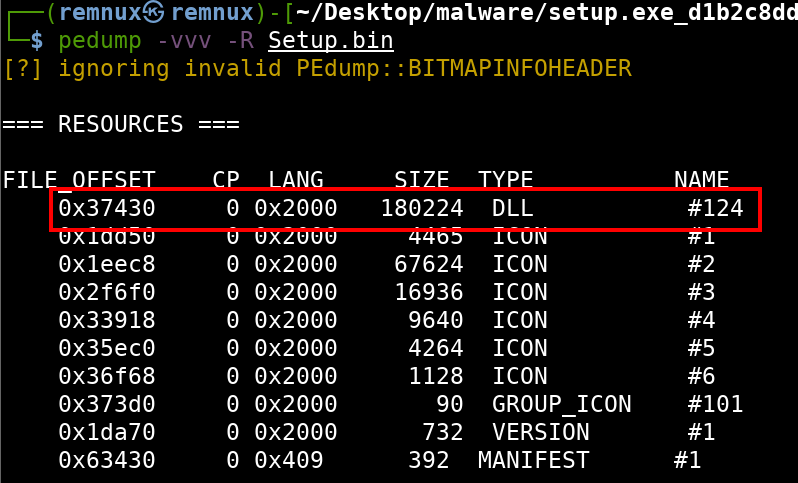Click the TYPE column header
This screenshot has height=483, width=798.
click(x=505, y=180)
